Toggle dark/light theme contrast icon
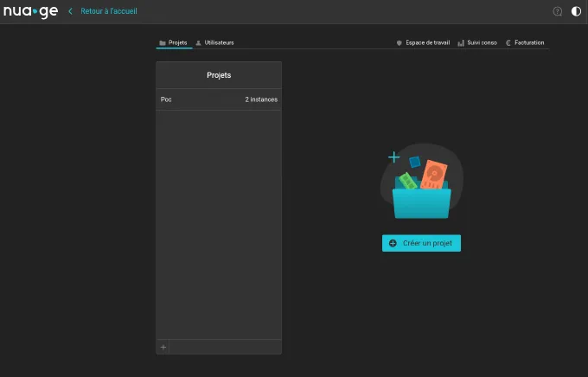This screenshot has width=588, height=377. point(576,11)
